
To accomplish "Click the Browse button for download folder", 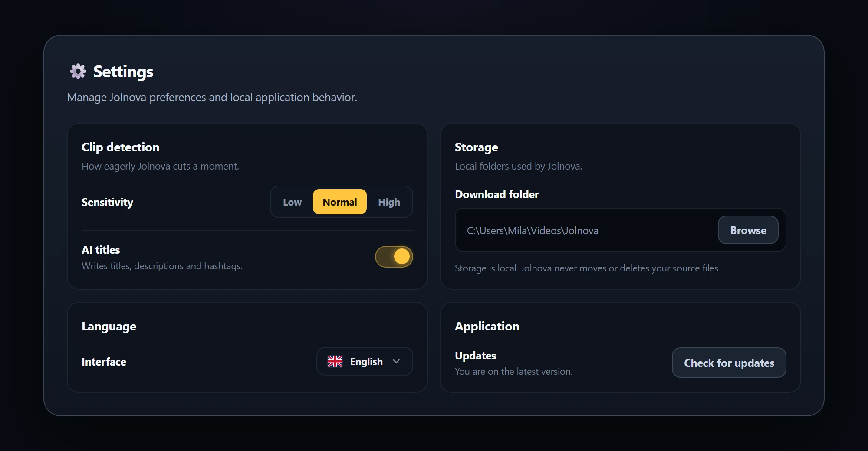I will pos(748,230).
